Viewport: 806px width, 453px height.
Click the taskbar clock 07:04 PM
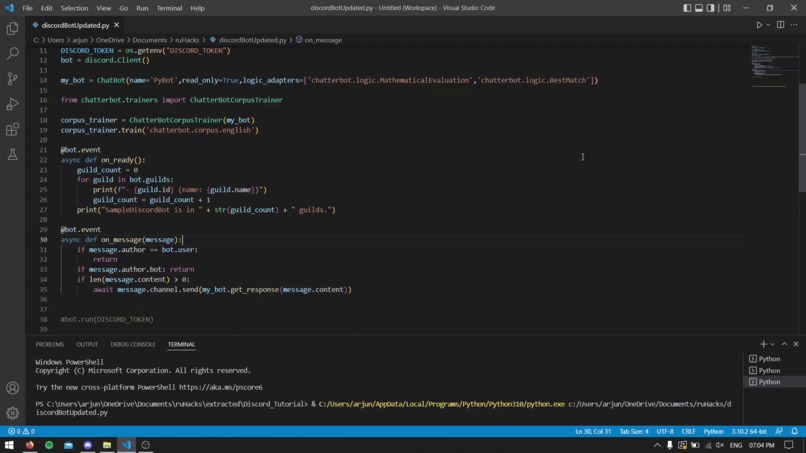click(x=761, y=445)
